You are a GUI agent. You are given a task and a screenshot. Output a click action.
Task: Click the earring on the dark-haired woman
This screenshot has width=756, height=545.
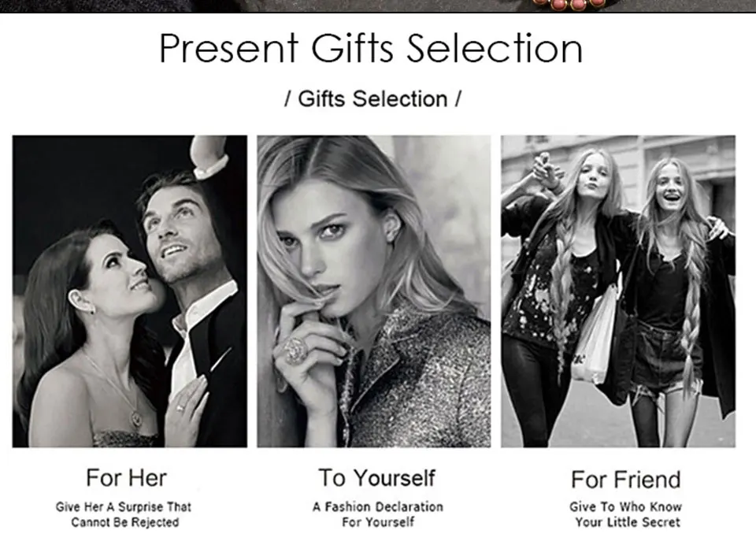[91, 310]
